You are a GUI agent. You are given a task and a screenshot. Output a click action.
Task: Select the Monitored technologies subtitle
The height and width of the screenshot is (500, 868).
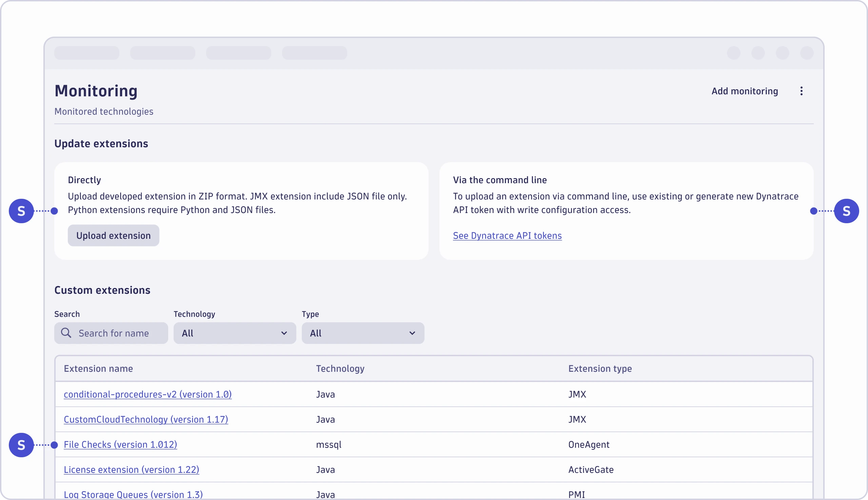[104, 111]
